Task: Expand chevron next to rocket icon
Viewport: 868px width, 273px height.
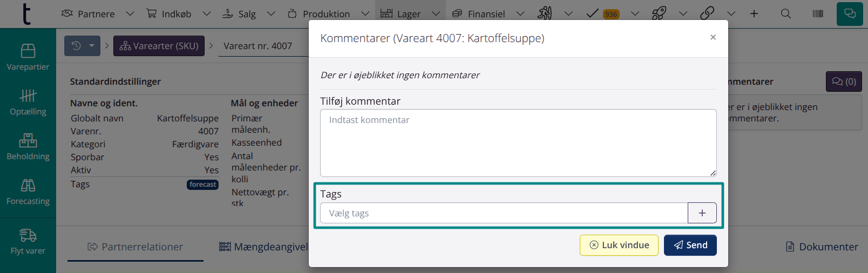Action: coord(683,14)
